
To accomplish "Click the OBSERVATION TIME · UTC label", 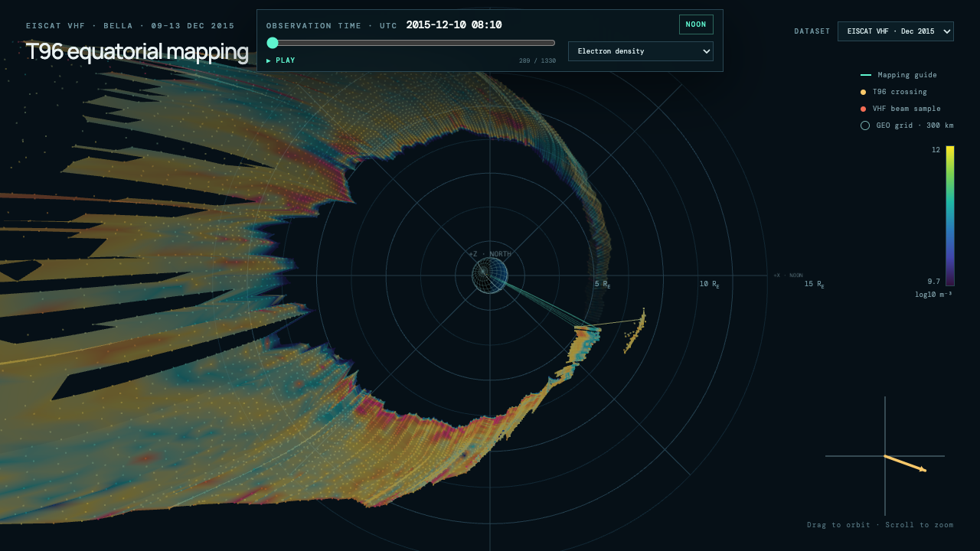I will (332, 25).
